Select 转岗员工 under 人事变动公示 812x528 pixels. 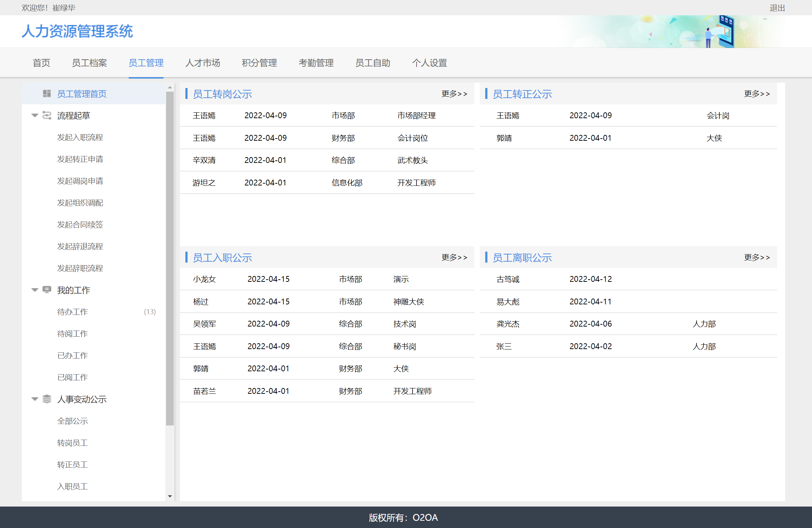click(73, 443)
